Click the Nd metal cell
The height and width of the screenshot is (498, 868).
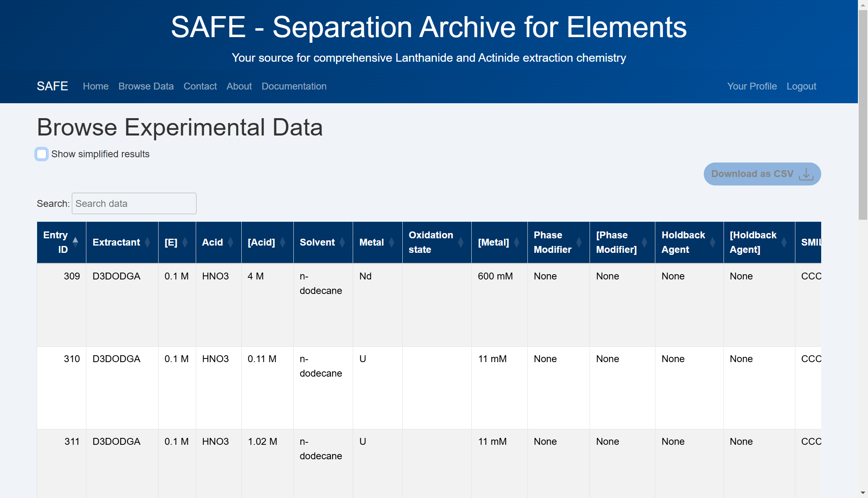(377, 305)
